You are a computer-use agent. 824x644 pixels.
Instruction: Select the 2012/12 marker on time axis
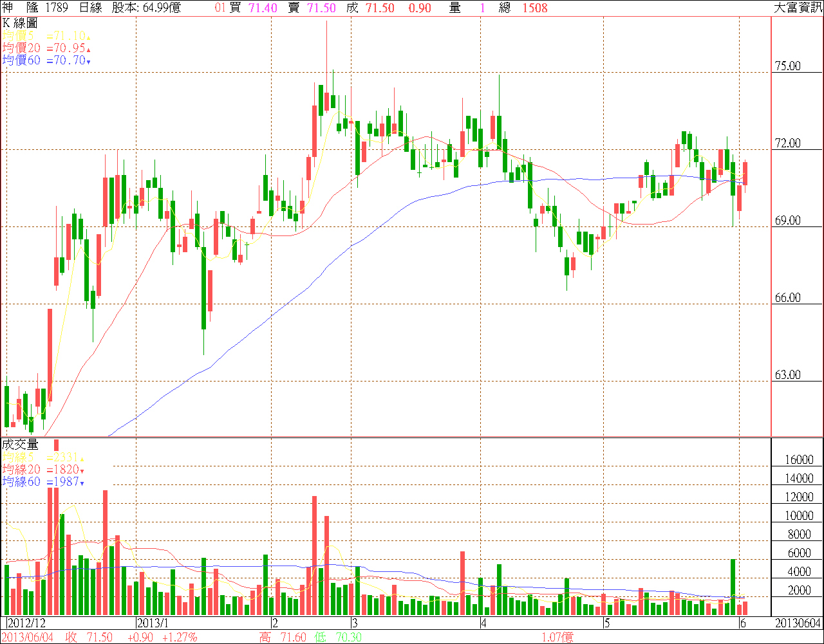click(26, 623)
